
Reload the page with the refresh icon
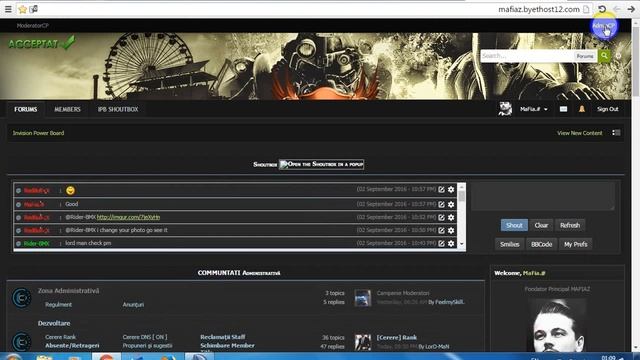pyautogui.click(x=602, y=9)
